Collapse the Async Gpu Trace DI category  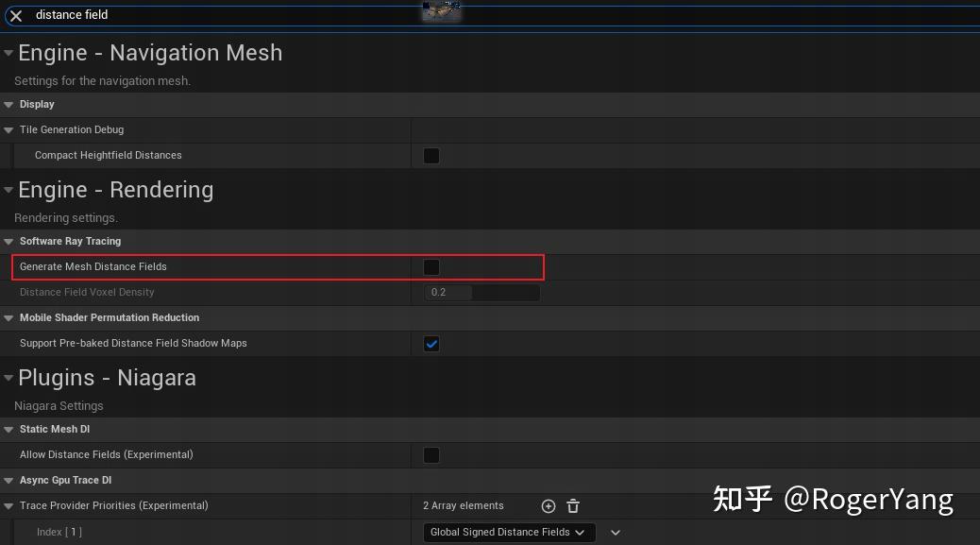click(x=8, y=480)
